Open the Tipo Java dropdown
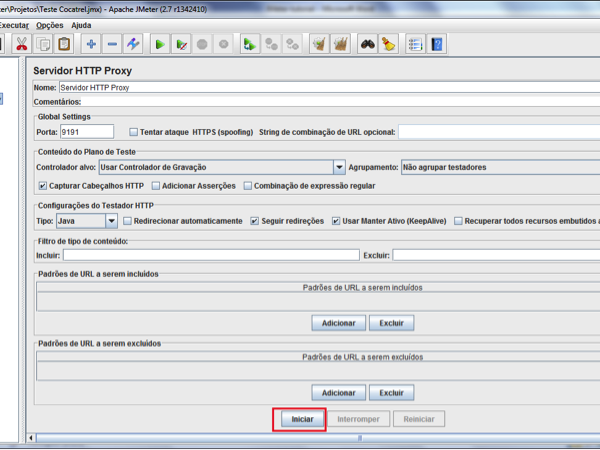 [110, 221]
